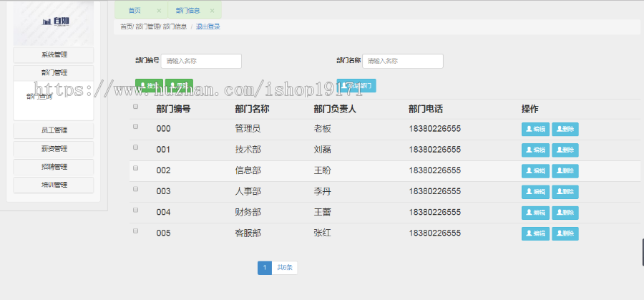Switch to the 首页 tab

click(135, 11)
